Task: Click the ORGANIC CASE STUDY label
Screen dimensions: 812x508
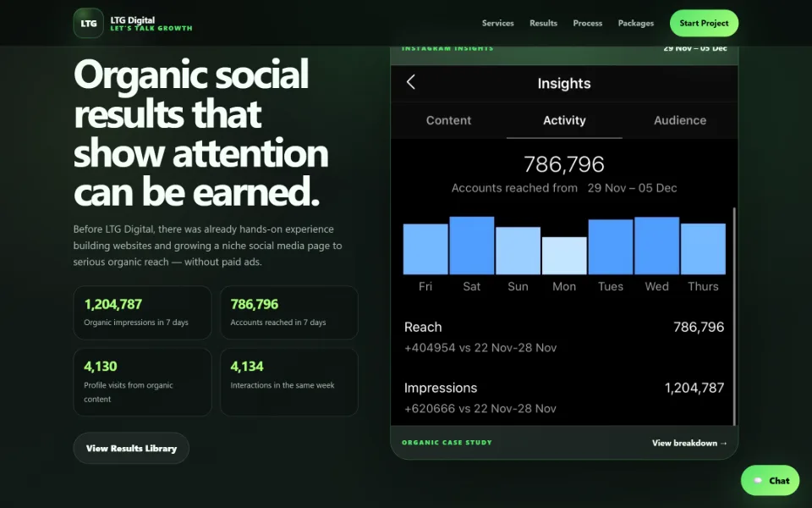Action: pos(447,443)
